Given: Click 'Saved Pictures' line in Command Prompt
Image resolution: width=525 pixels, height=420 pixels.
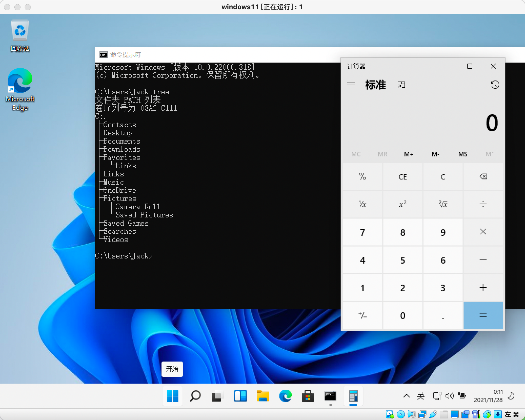Looking at the screenshot, I should pos(144,215).
